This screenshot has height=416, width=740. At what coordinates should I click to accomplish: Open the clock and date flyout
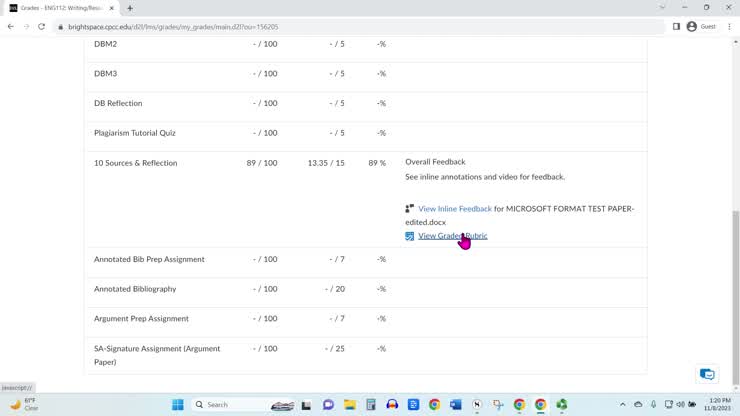(719, 404)
